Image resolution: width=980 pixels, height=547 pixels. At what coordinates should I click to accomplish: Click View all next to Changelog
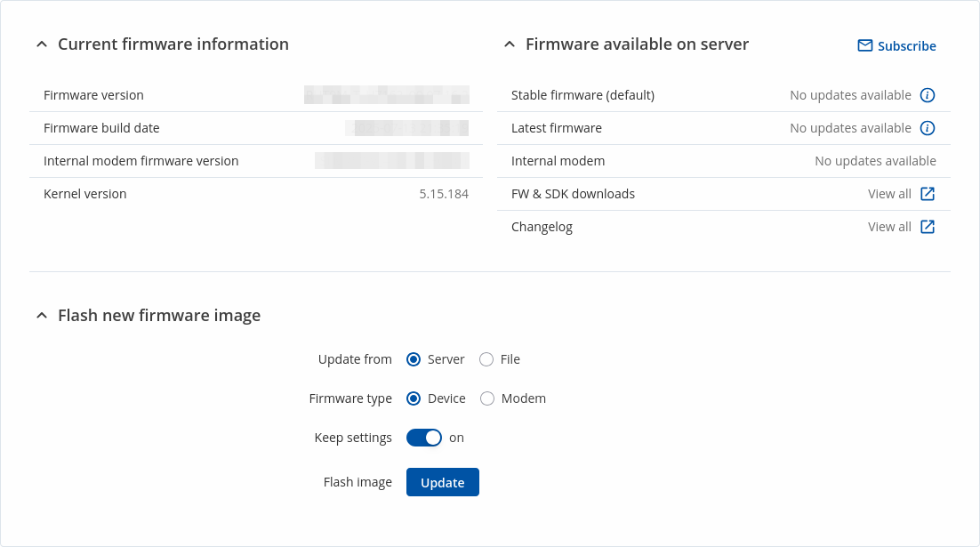pyautogui.click(x=889, y=227)
